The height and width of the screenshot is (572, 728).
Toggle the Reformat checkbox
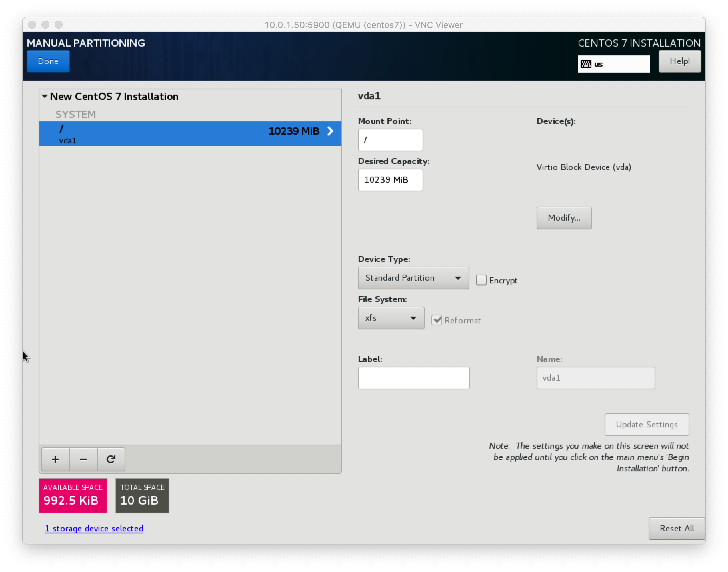[437, 320]
